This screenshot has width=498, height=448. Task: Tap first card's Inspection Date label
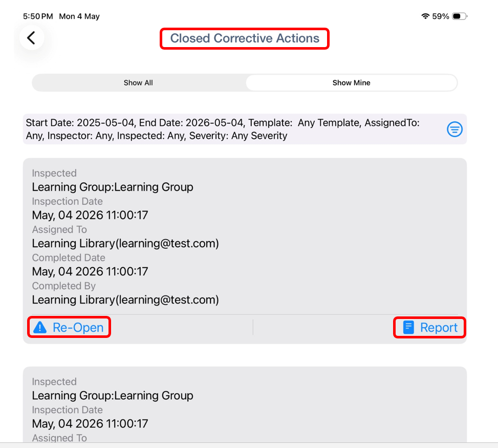click(68, 201)
